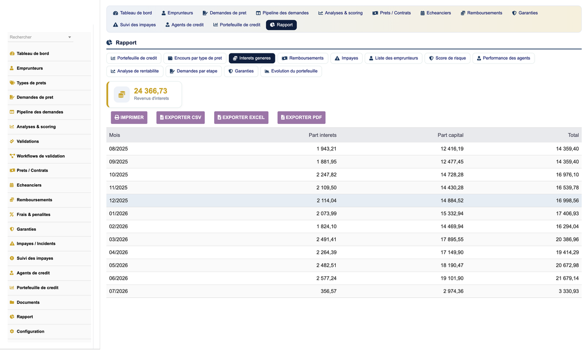Open Tableau de bord in top navigation
This screenshot has width=588, height=364.
pos(132,13)
